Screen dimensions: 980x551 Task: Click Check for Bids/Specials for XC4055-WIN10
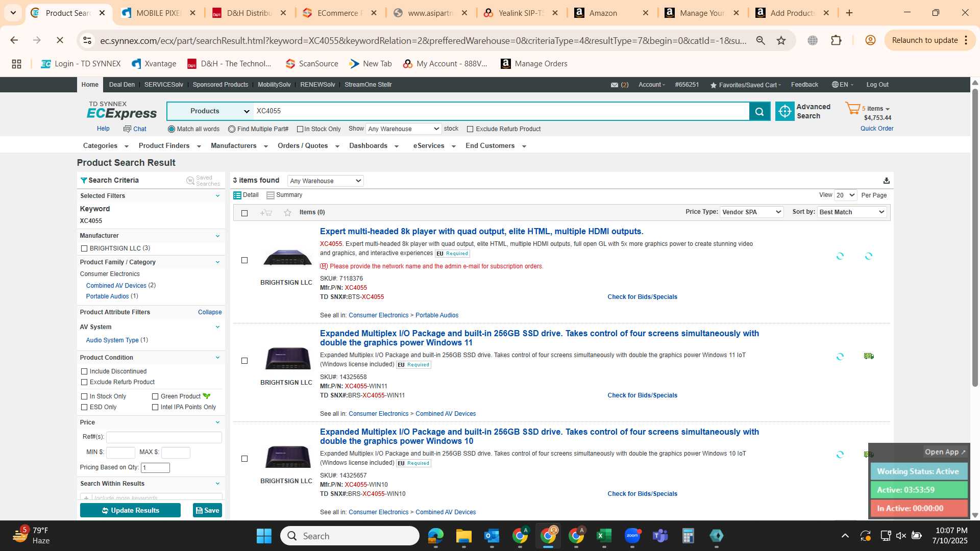pyautogui.click(x=642, y=494)
